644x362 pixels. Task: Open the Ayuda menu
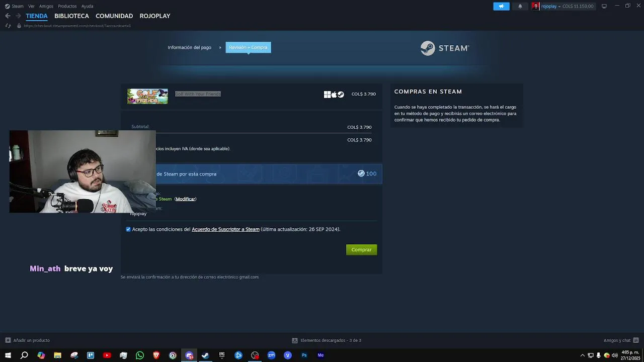(x=87, y=6)
